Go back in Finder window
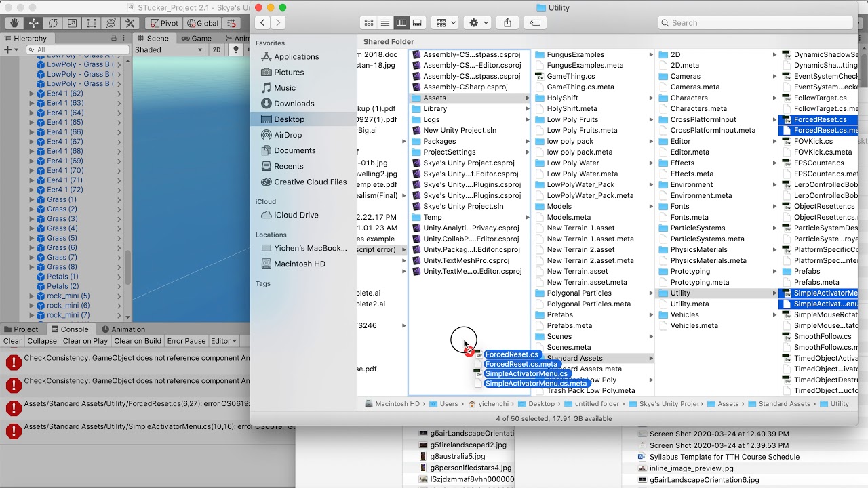 coord(262,22)
